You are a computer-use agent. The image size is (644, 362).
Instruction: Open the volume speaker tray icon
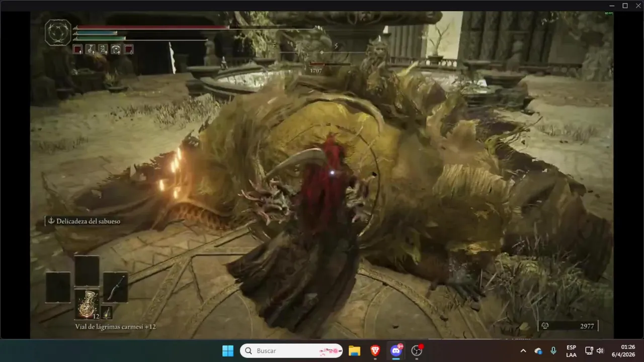coord(600,350)
